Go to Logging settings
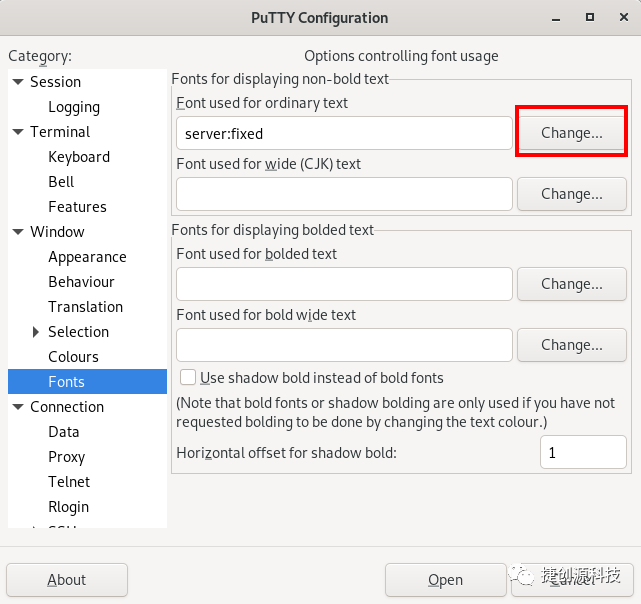Viewport: 641px width, 604px height. (x=74, y=107)
